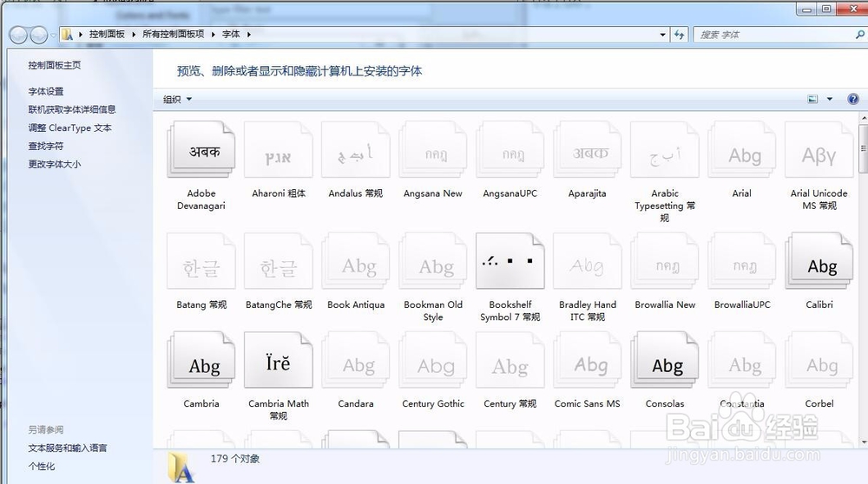Select the Bookman Old Style font icon

coord(433,261)
